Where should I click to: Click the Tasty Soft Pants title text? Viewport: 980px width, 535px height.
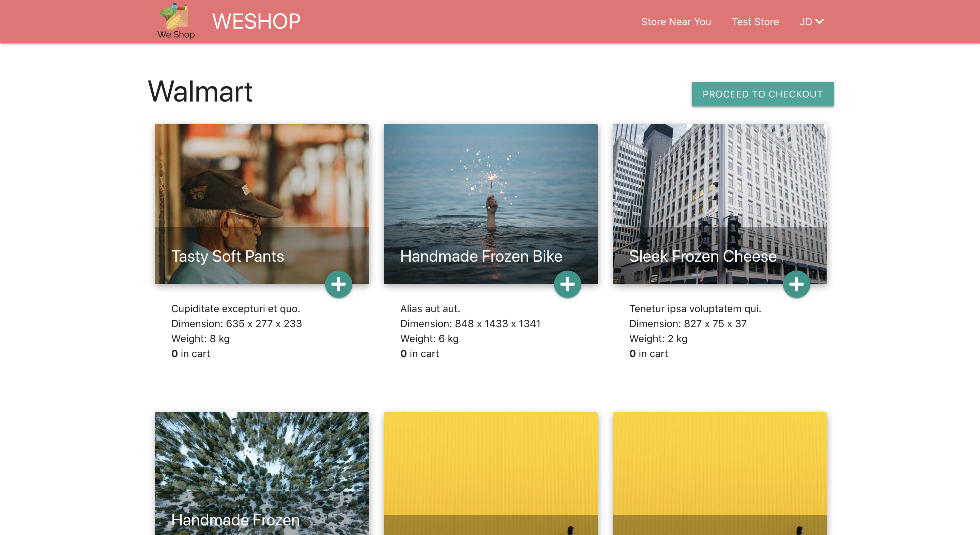pyautogui.click(x=228, y=256)
